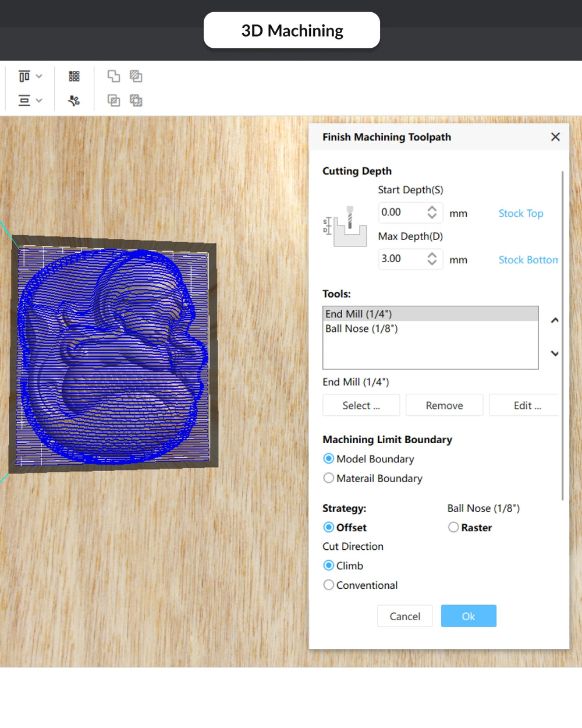The image size is (582, 728).
Task: Close the Finish Machining Toolpath dialog
Action: 555,137
